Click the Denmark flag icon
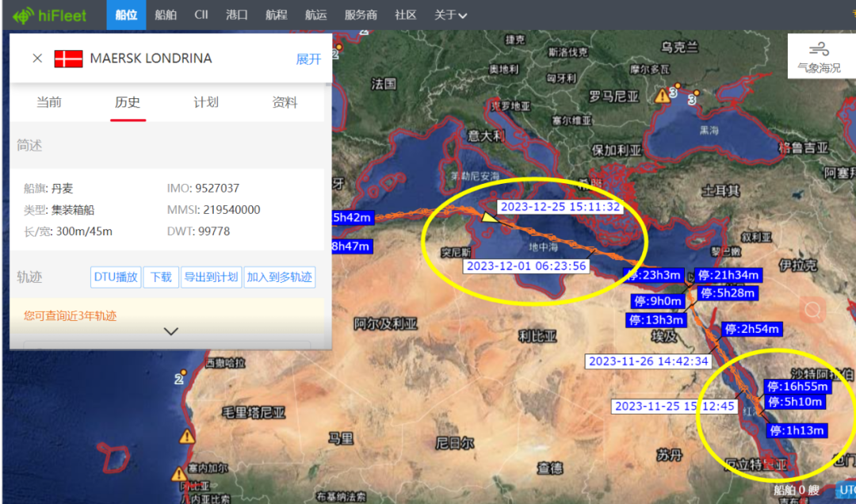This screenshot has width=856, height=504. [68, 59]
